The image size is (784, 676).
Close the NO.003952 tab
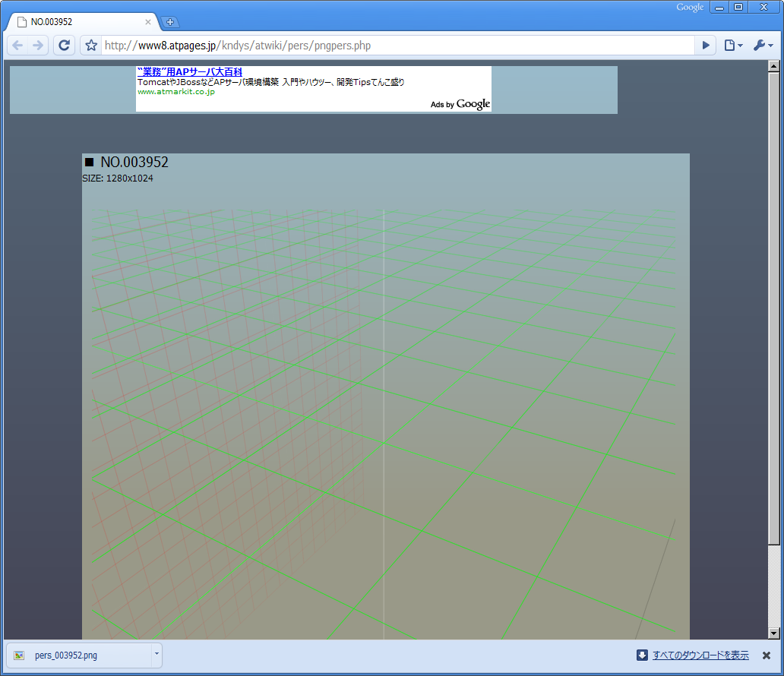pos(148,22)
